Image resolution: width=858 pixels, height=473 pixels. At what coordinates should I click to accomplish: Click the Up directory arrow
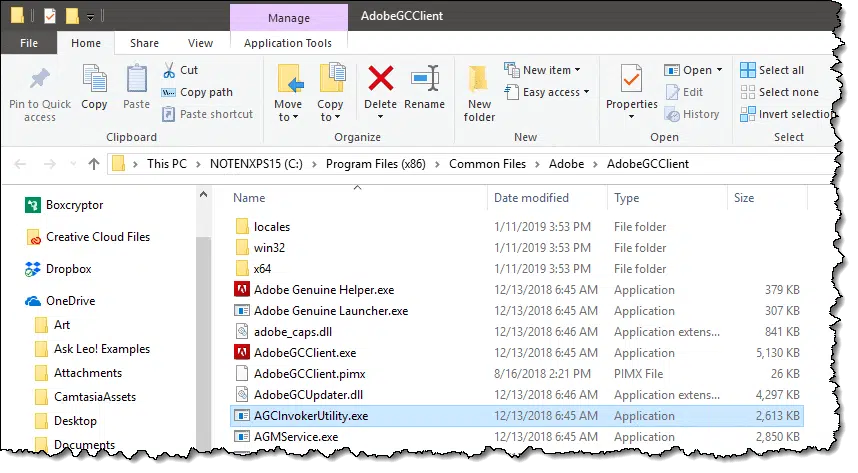[94, 163]
